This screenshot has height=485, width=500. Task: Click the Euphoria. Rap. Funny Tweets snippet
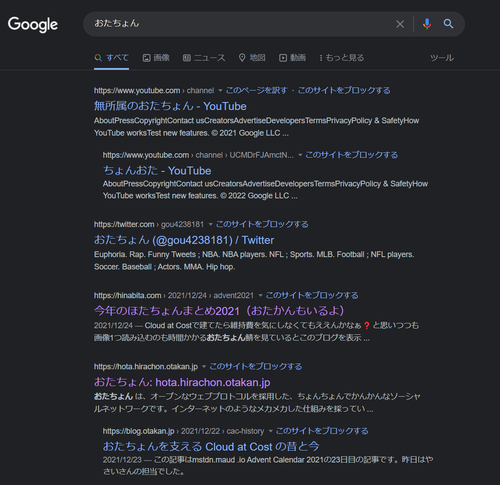(x=254, y=261)
